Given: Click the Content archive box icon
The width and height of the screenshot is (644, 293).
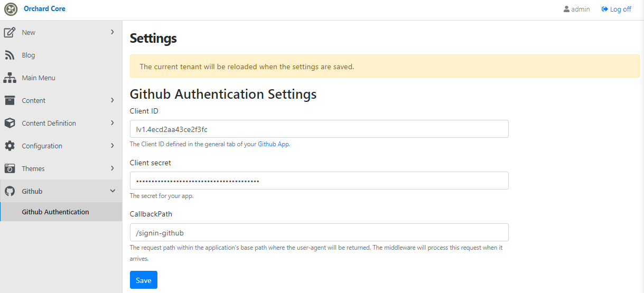Looking at the screenshot, I should pos(10,100).
